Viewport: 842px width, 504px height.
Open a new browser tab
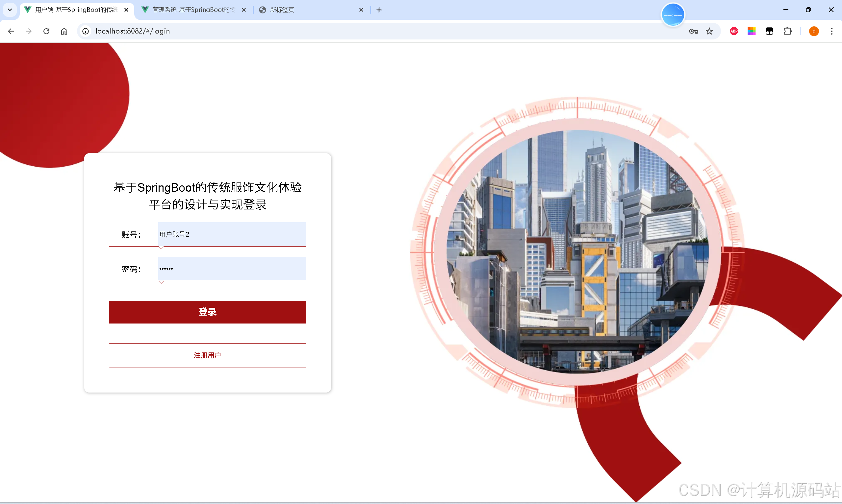379,10
